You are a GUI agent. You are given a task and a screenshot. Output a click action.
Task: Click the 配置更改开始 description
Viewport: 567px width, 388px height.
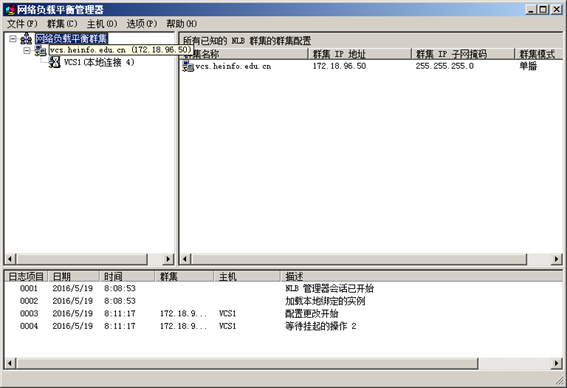click(x=312, y=314)
